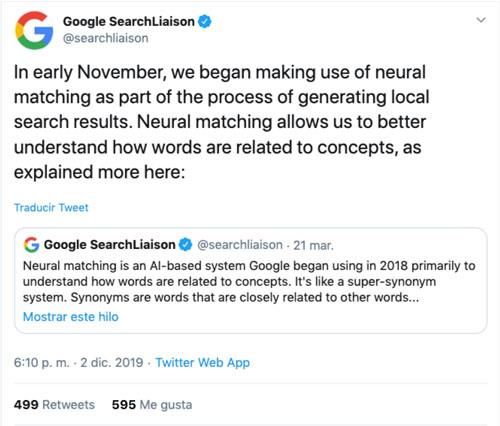Open the Twitter Web App source link

[x=203, y=362]
